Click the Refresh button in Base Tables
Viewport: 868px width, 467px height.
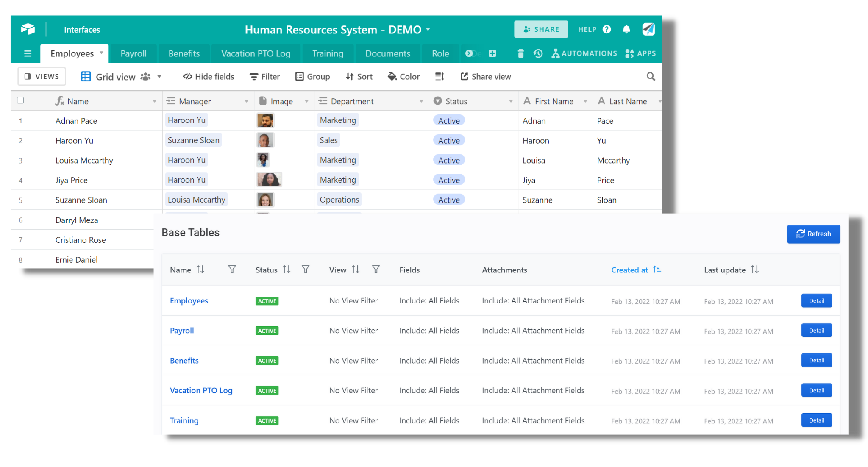pyautogui.click(x=813, y=234)
